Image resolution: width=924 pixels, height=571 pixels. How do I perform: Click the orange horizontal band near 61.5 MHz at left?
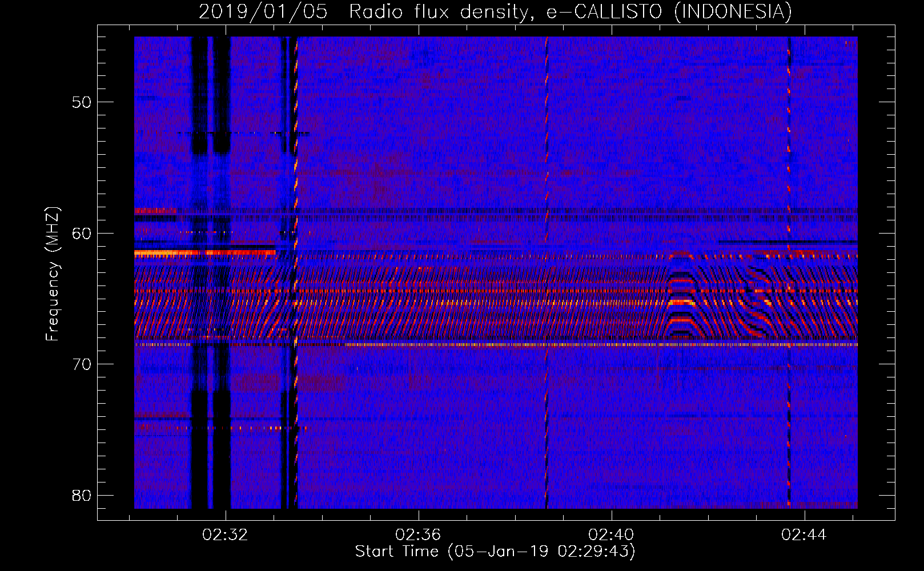tap(204, 252)
